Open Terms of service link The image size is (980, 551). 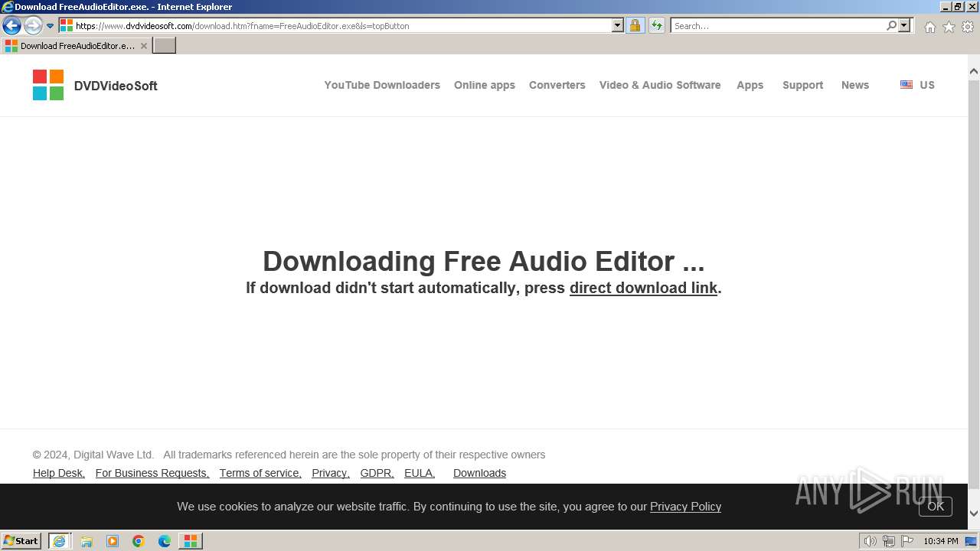click(x=260, y=473)
